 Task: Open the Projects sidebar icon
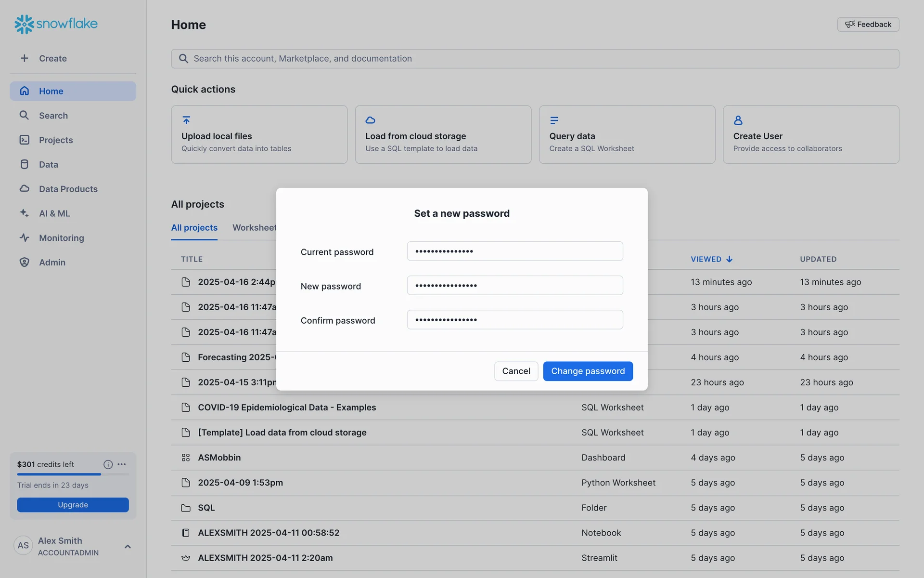(24, 140)
